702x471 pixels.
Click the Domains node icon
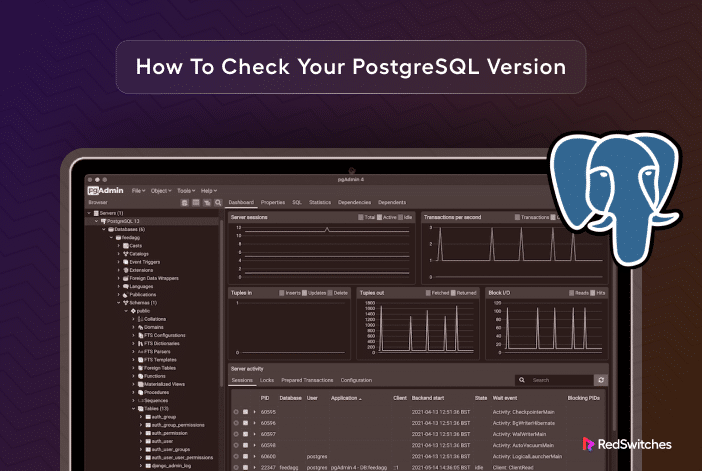(x=141, y=327)
